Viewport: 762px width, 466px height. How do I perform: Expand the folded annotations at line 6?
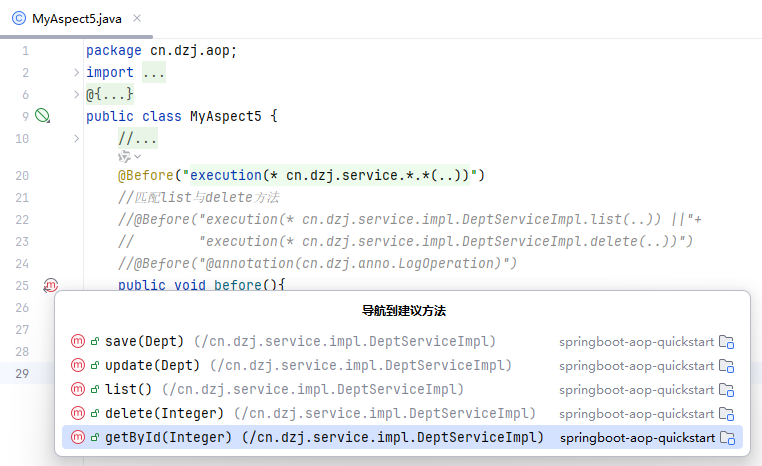[x=77, y=94]
